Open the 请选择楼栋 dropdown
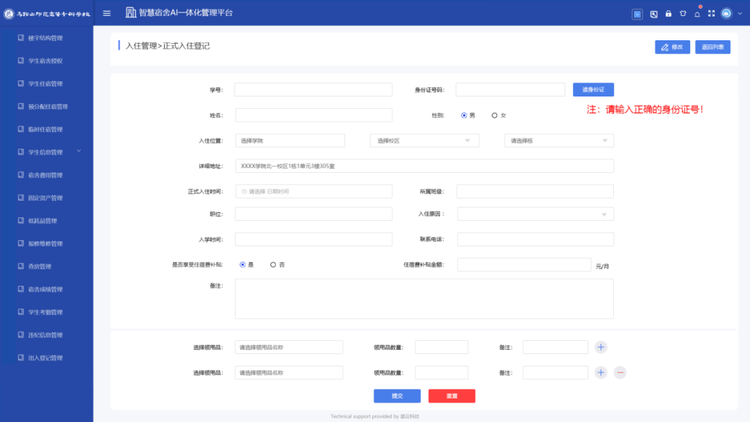 pyautogui.click(x=559, y=141)
